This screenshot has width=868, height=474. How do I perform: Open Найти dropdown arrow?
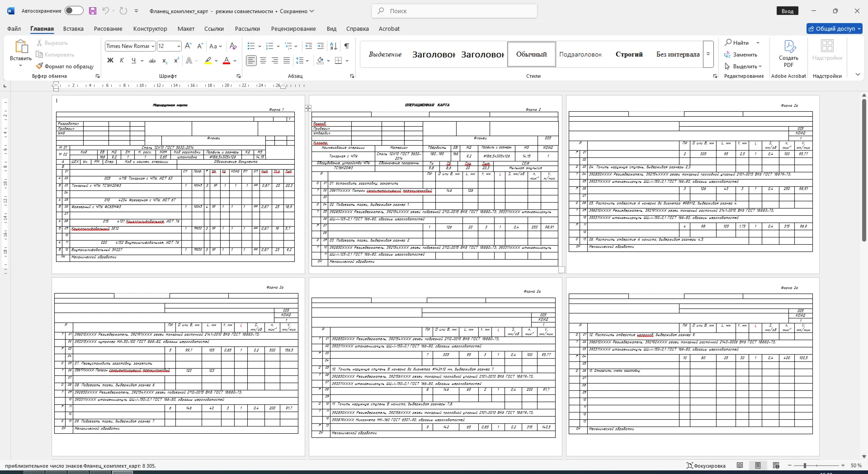tap(758, 43)
